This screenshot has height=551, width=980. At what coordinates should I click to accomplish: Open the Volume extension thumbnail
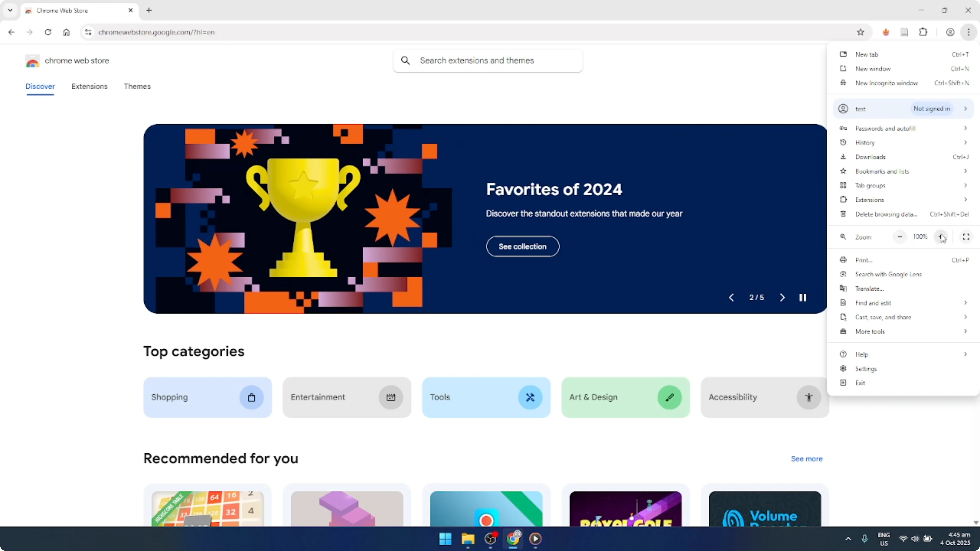pyautogui.click(x=765, y=509)
